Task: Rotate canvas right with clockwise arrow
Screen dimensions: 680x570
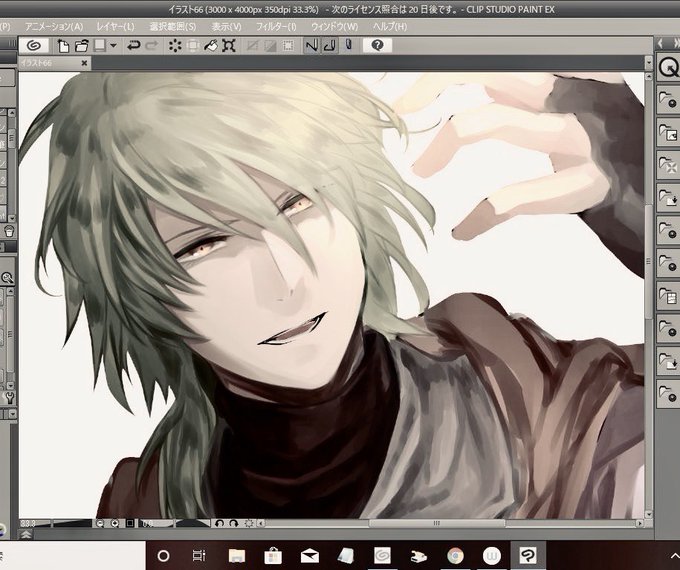Action: [234, 524]
